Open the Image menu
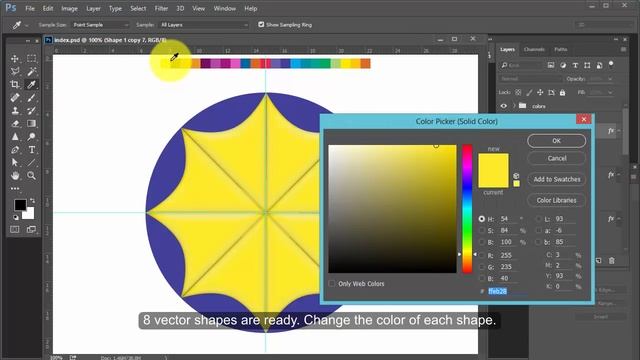Viewport: 640px width, 360px height. 69,8
